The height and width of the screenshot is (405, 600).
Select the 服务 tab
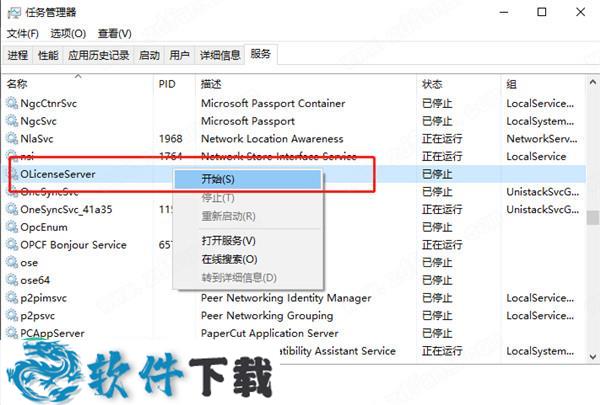coord(260,54)
